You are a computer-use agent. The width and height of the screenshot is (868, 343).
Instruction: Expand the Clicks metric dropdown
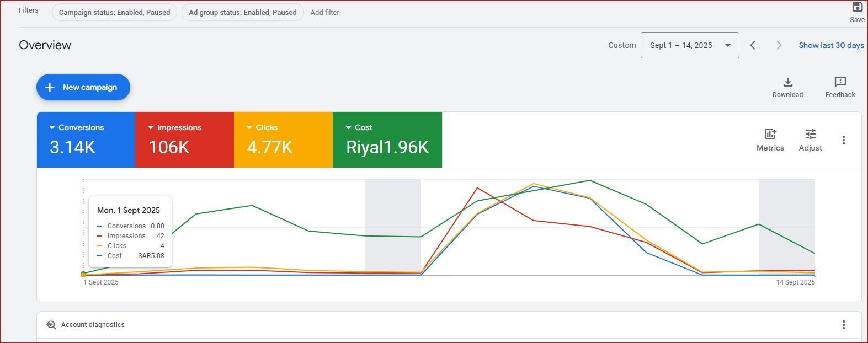tap(249, 127)
